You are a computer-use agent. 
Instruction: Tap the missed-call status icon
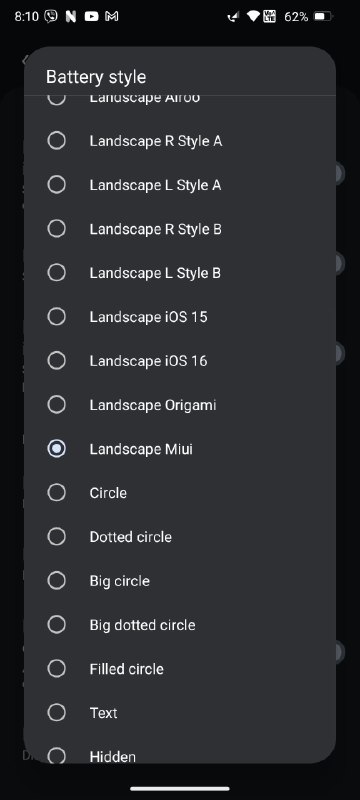pos(234,17)
